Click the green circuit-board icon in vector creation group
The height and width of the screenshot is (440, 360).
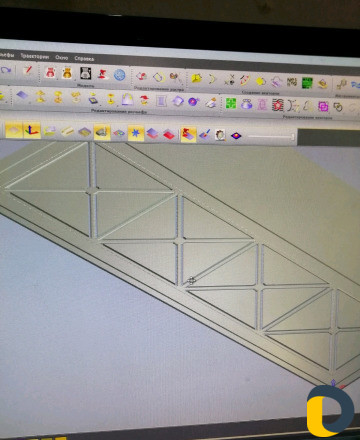pos(307,83)
